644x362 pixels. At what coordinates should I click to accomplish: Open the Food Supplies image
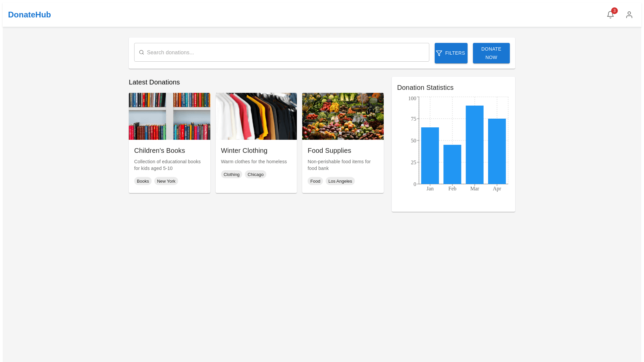point(343,116)
